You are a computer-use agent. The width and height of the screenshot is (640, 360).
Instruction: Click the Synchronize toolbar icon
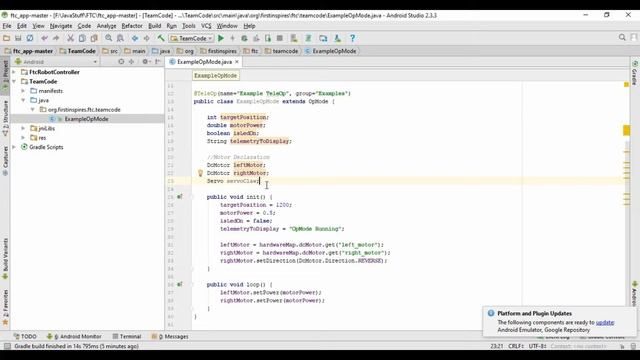(30, 38)
